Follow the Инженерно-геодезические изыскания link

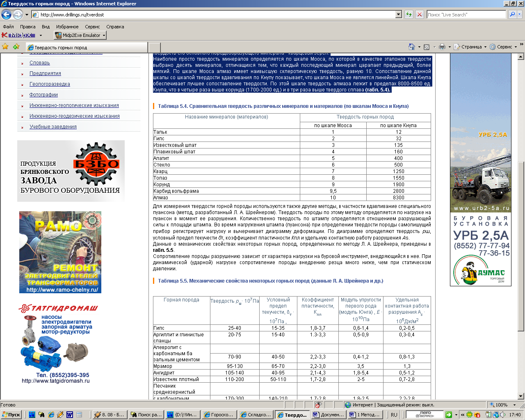(75, 116)
